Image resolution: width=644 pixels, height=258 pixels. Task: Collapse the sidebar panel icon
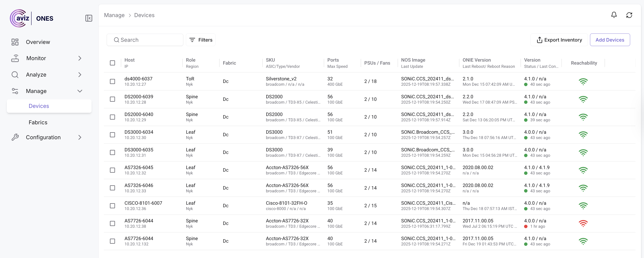tap(89, 18)
